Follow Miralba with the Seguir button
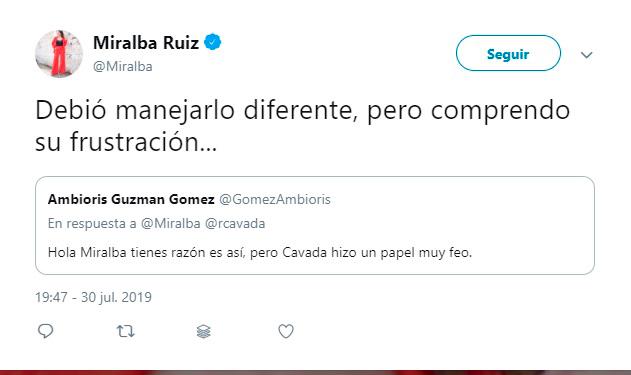631x375 pixels. point(508,53)
